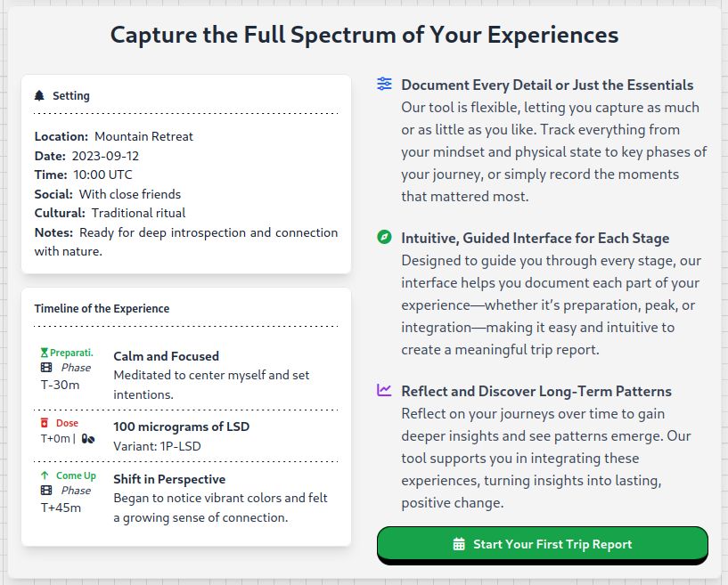Image resolution: width=728 pixels, height=585 pixels.
Task: Click the green compass icon
Action: click(384, 237)
